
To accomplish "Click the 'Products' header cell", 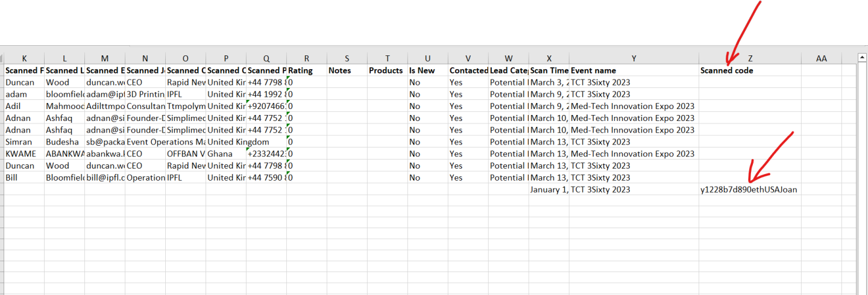I will click(x=387, y=70).
